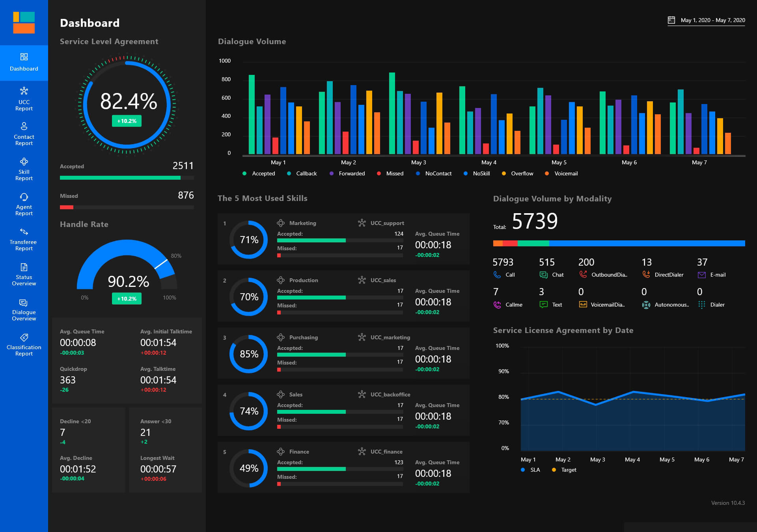
Task: Click the Marketing skill entry
Action: pos(304,223)
